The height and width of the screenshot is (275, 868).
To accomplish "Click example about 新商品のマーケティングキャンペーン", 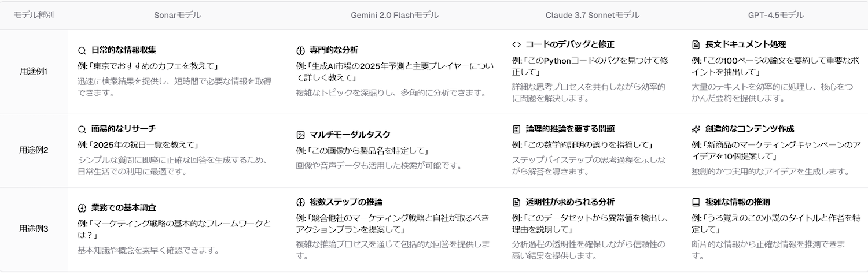I will tap(776, 150).
